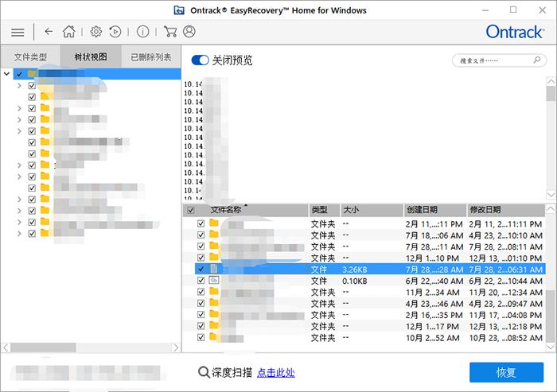
Task: Uncheck the 0.10KB file checkbox
Action: point(201,280)
